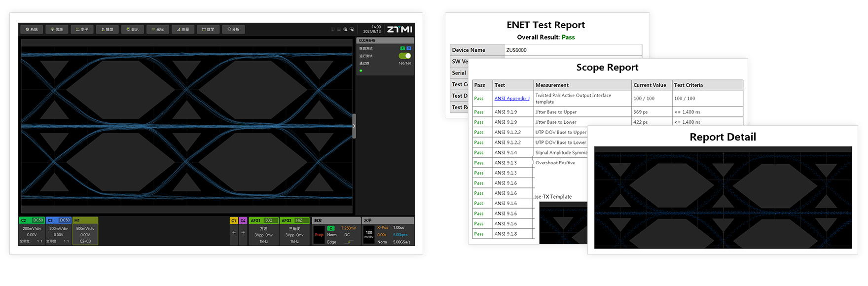Image resolution: width=868 pixels, height=286 pixels.
Task: Open the C2 channel settings box
Action: tap(32, 231)
